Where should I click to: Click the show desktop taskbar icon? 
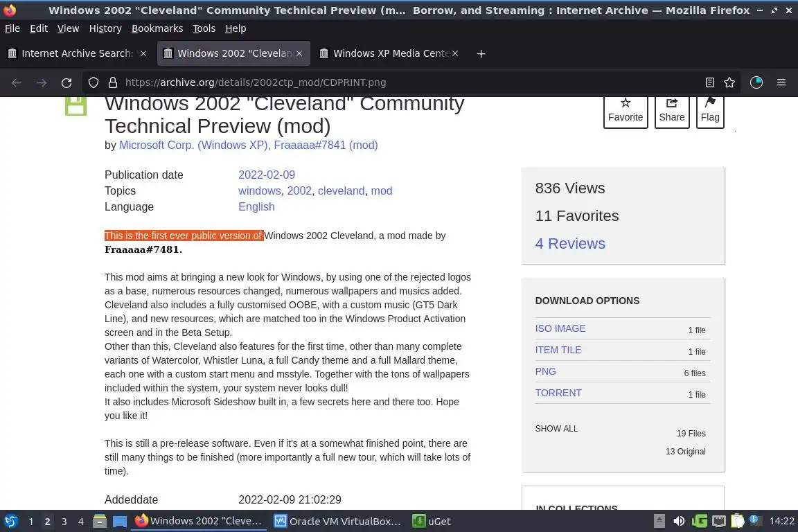(x=120, y=522)
